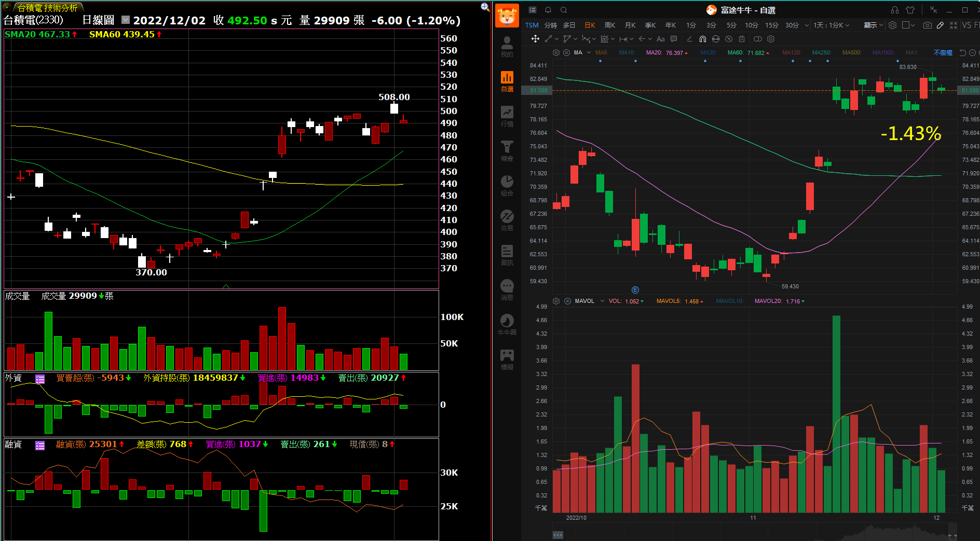
Task: Select the line segment drawing tool
Action: (x=549, y=39)
